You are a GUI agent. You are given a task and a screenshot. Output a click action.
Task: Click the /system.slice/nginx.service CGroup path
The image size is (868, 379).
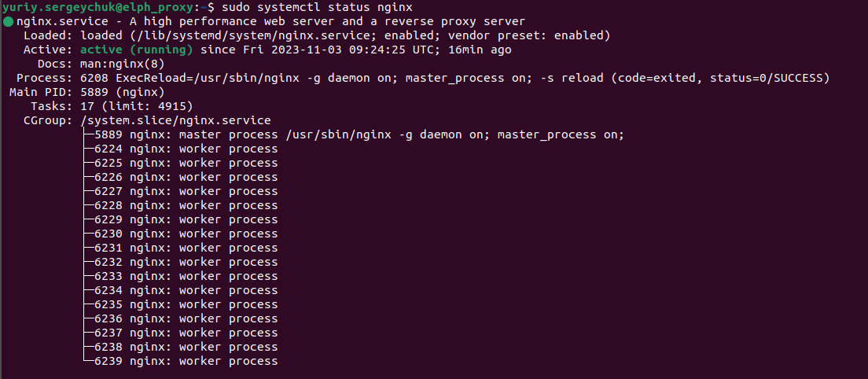175,120
